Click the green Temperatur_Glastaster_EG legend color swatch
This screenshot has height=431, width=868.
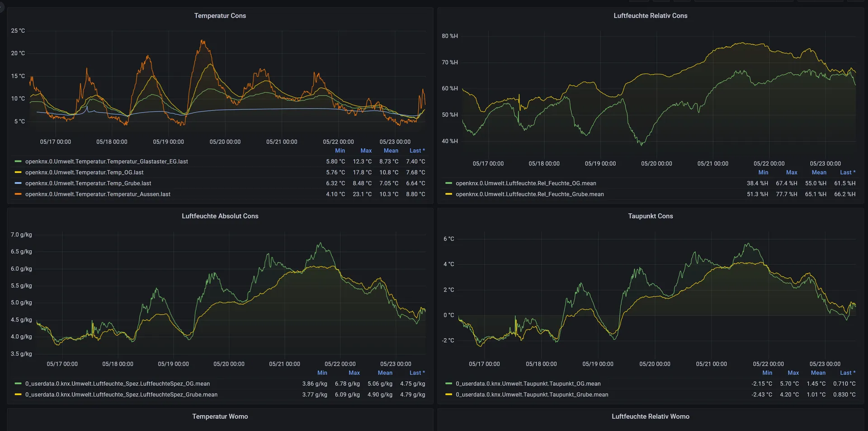click(18, 161)
